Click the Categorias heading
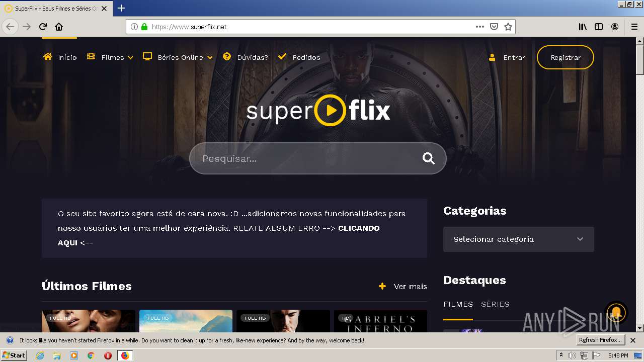This screenshot has width=644, height=362. (475, 211)
